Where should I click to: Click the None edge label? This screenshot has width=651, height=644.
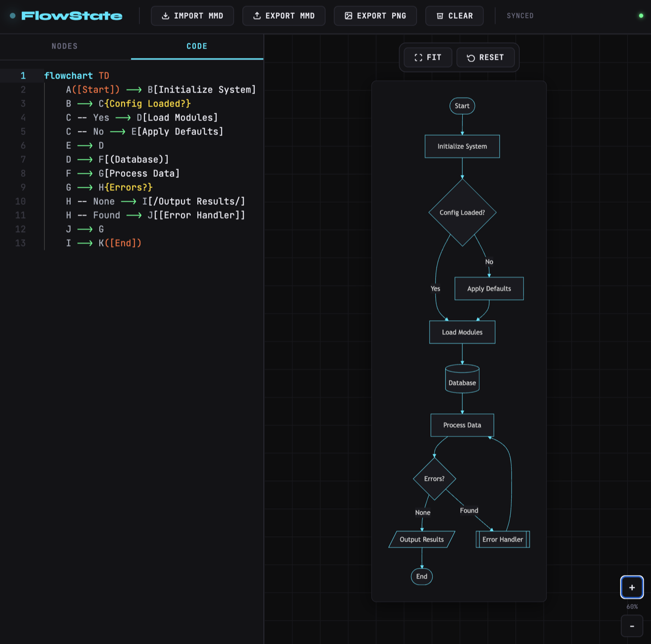(423, 512)
